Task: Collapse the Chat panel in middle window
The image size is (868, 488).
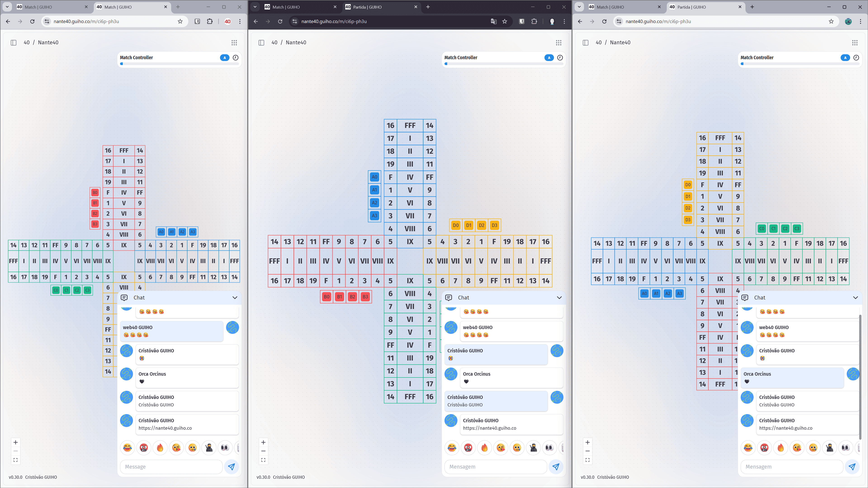Action: (559, 298)
